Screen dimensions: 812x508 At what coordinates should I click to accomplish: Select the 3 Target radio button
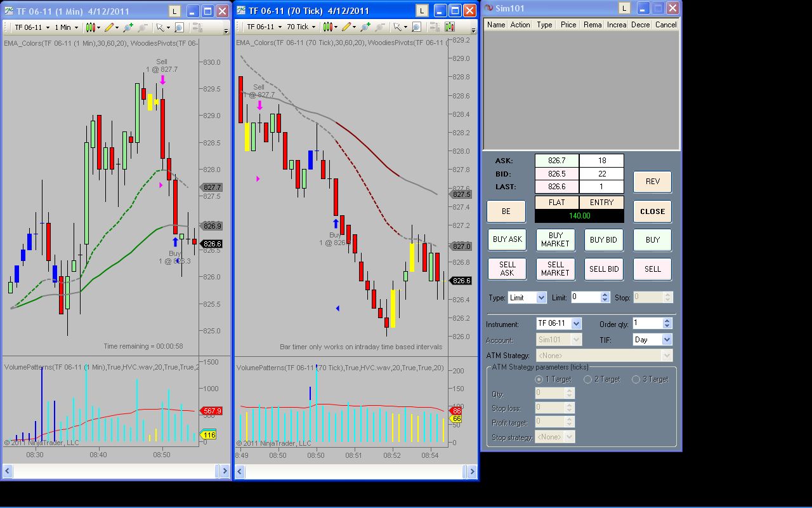[636, 379]
